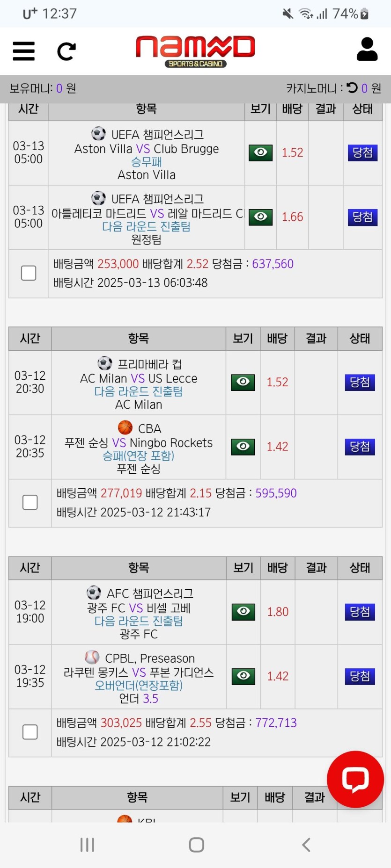This screenshot has height=868, width=391.
Task: Select the 253,000 bet slip checkbox
Action: coord(29,273)
